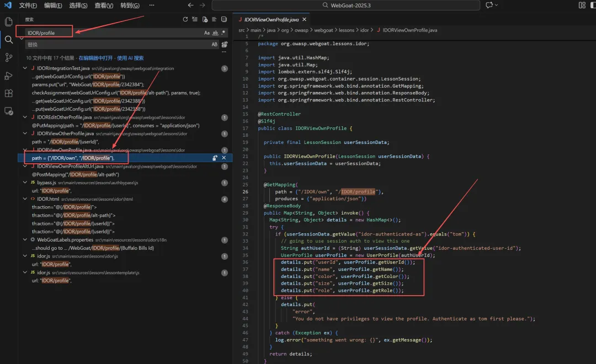Refresh the search results
Viewport: 596px width, 364px height.
185,19
